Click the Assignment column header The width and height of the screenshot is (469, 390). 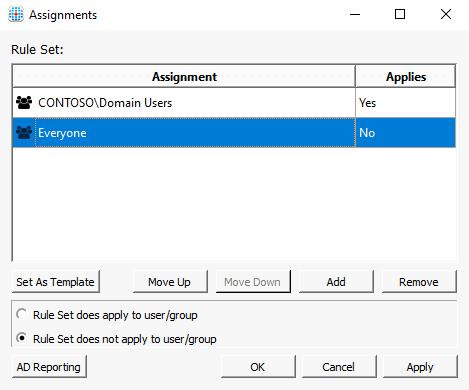pyautogui.click(x=184, y=77)
